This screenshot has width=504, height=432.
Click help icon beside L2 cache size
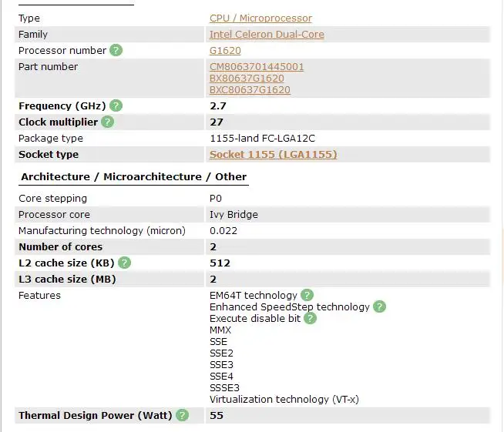(124, 263)
